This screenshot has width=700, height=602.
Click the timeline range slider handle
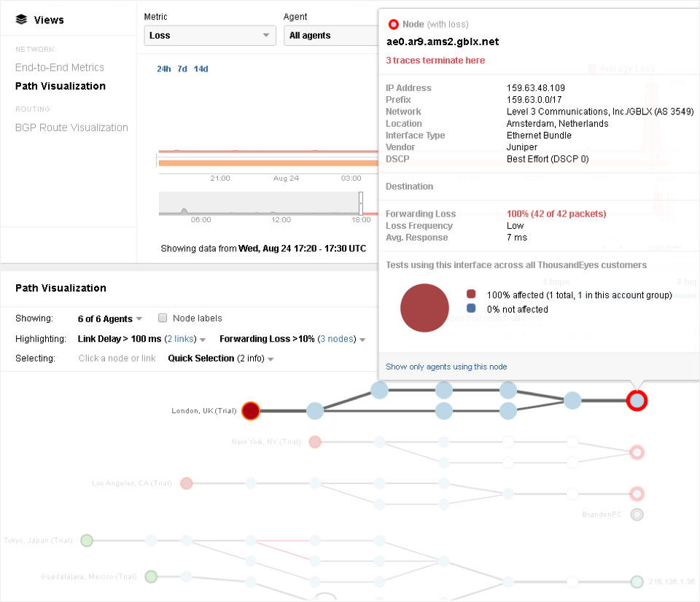coord(360,203)
